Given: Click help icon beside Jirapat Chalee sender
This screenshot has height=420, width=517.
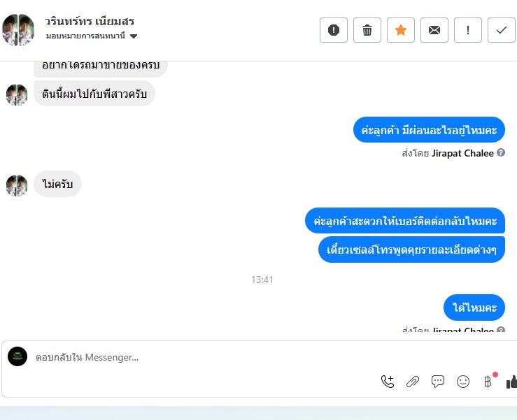Looking at the screenshot, I should click(x=501, y=152).
